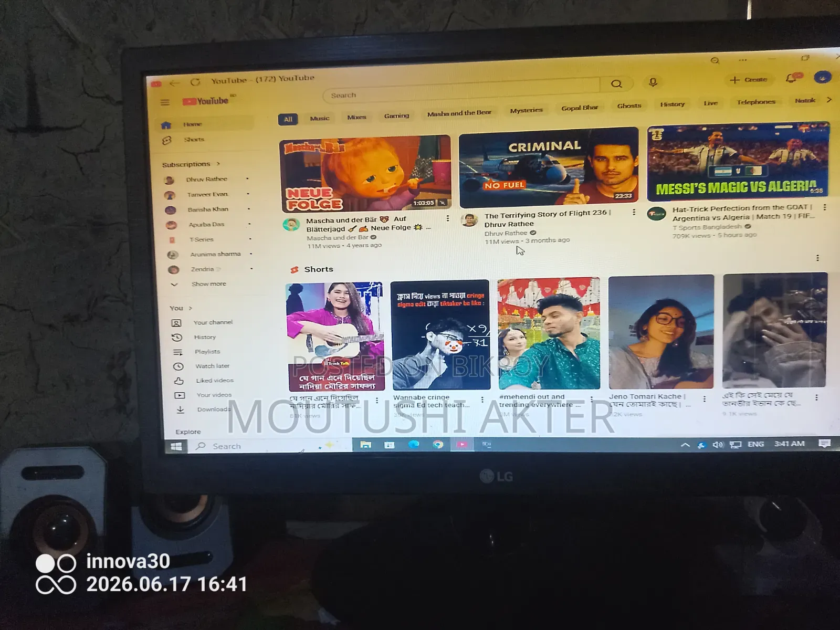Open the hamburger guide menu
This screenshot has height=630, width=840.
pos(165,102)
